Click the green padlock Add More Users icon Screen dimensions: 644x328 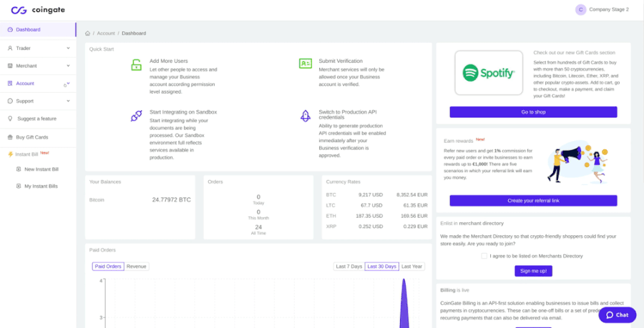[x=137, y=65]
